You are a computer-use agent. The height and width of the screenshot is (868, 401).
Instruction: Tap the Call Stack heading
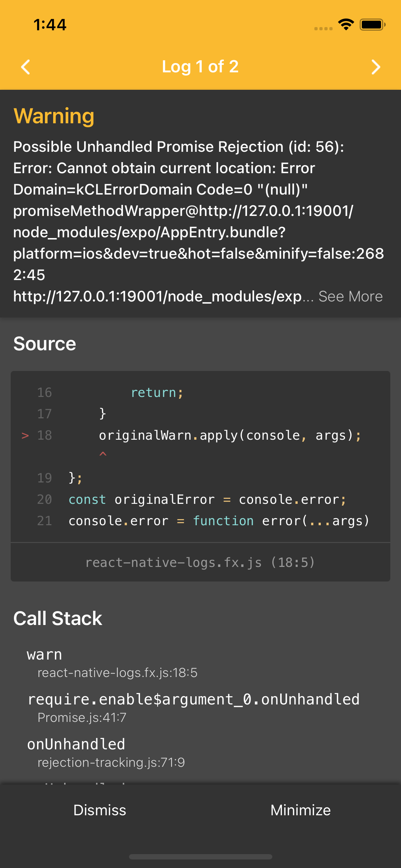tap(58, 618)
